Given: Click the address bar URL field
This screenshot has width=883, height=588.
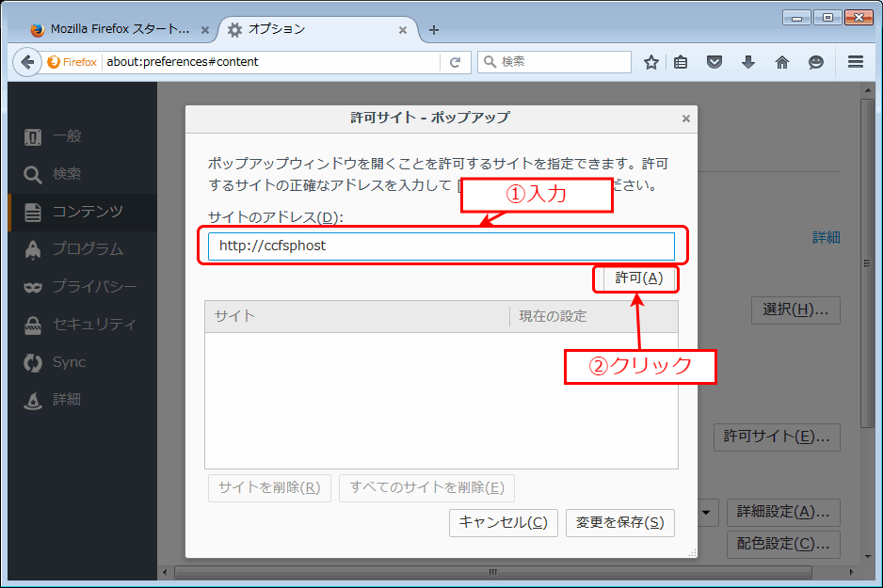Looking at the screenshot, I should point(271,62).
